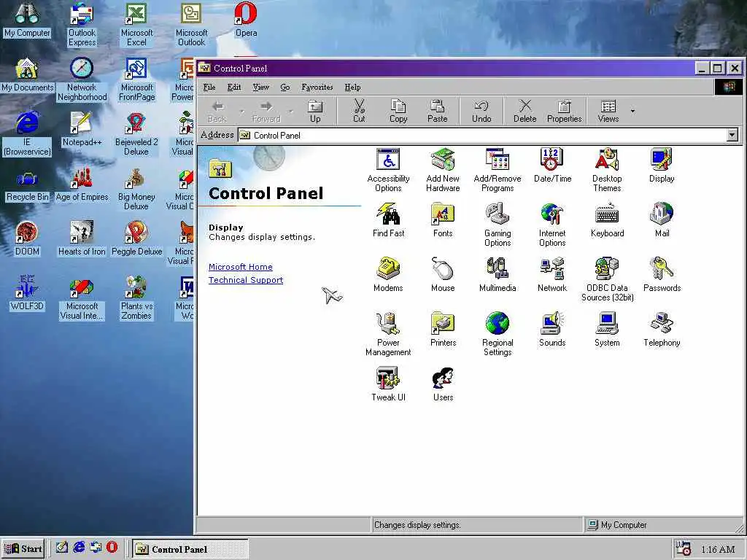Select Plants vs Zombies desktop shortcut

click(136, 297)
